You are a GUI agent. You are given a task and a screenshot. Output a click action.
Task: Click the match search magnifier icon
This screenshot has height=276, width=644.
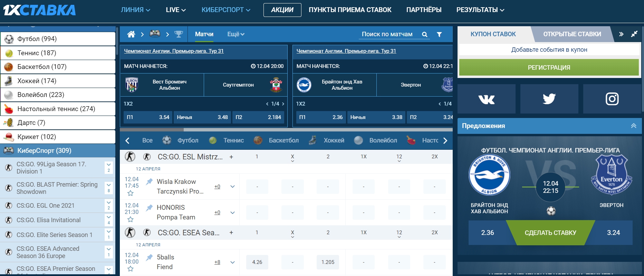[x=425, y=34]
